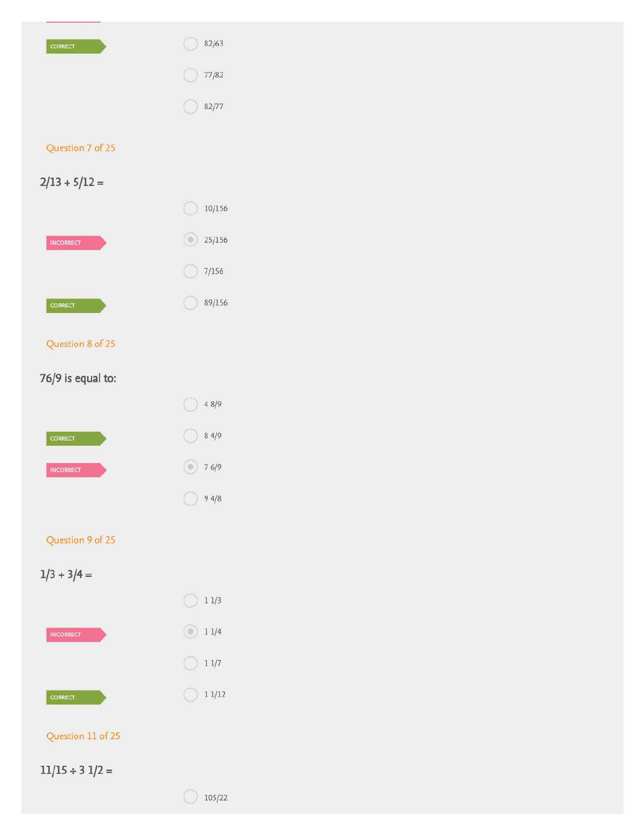Select the 89/156 correct answer radio
Screen dimensions: 644x834
190,303
